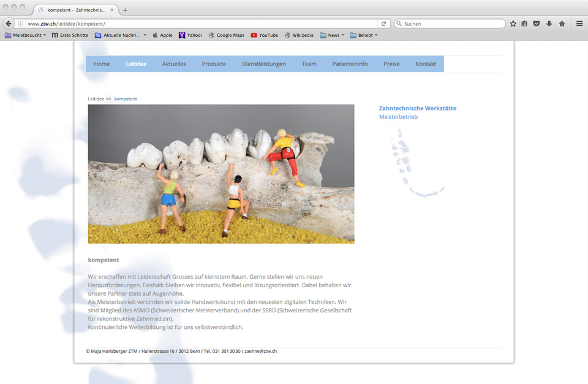Open the Preise menu item
The width and height of the screenshot is (588, 384).
coord(391,64)
